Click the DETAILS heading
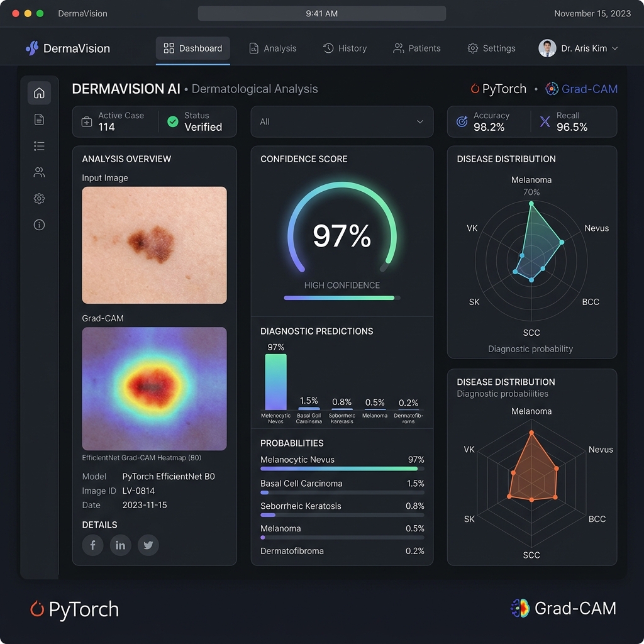 pyautogui.click(x=99, y=525)
